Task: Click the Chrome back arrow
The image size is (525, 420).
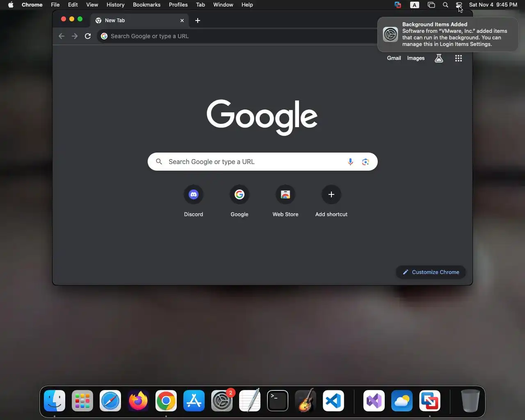Action: [x=62, y=36]
